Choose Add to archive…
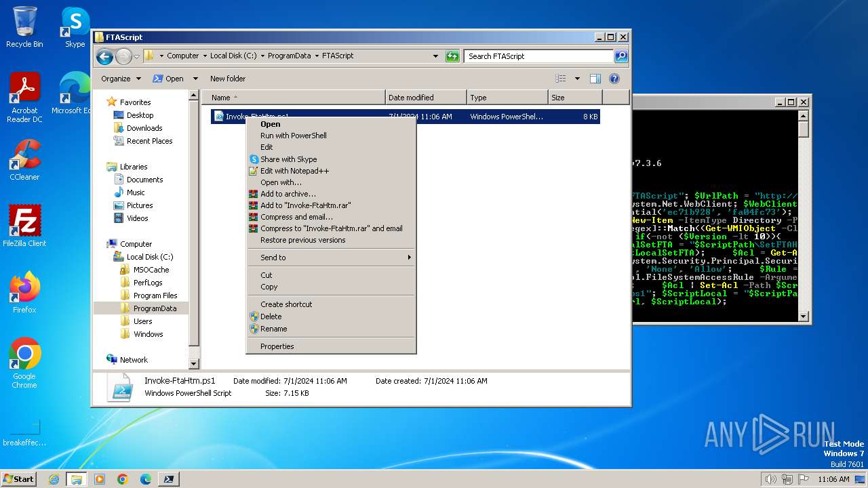The width and height of the screenshot is (868, 488). click(331, 194)
